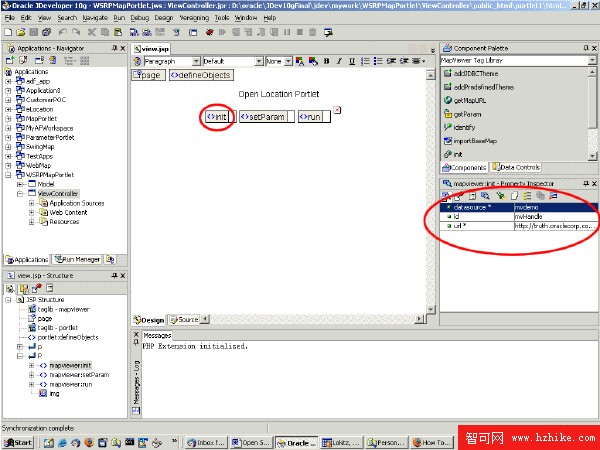Viewport: 600px width, 450px height.
Task: Click importBaseMap in Component Palette
Action: click(x=470, y=141)
